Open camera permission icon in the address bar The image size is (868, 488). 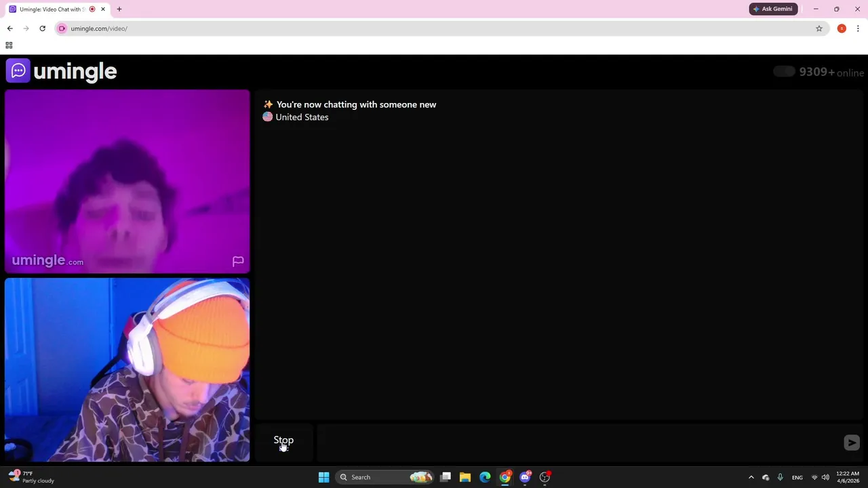pyautogui.click(x=62, y=28)
